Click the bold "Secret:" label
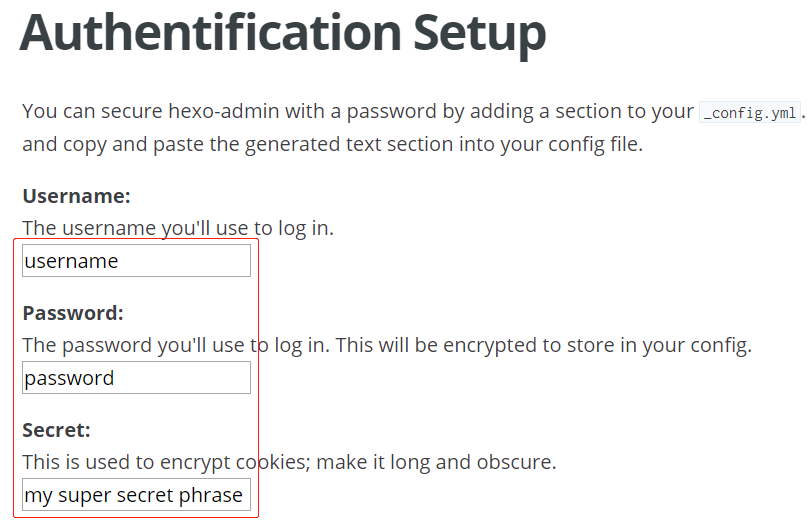 click(x=56, y=430)
